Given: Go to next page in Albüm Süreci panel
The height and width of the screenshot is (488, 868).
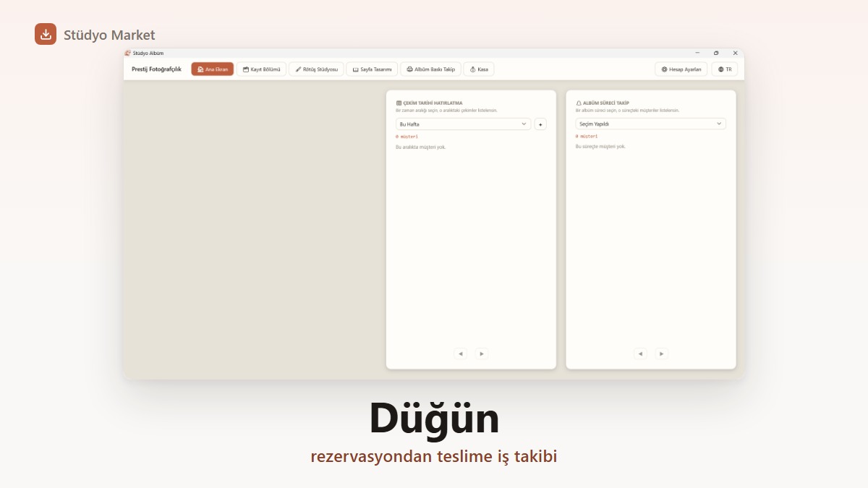Looking at the screenshot, I should pyautogui.click(x=661, y=354).
